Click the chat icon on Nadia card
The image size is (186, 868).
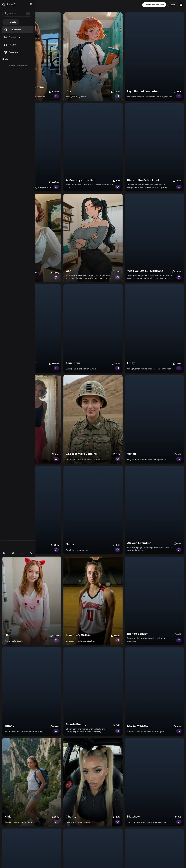[117, 550]
